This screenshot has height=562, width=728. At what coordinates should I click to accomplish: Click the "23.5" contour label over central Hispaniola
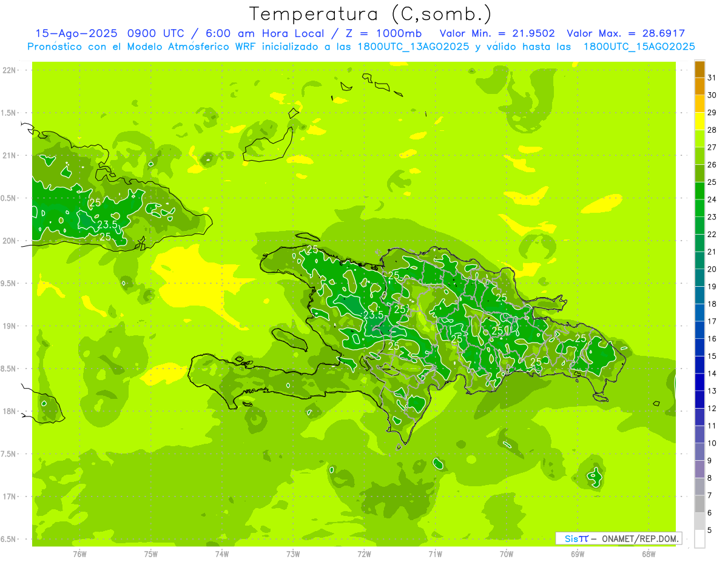(x=373, y=315)
